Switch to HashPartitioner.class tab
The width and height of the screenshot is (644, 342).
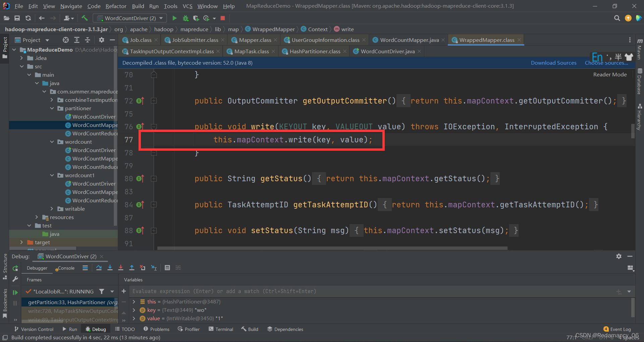(315, 51)
